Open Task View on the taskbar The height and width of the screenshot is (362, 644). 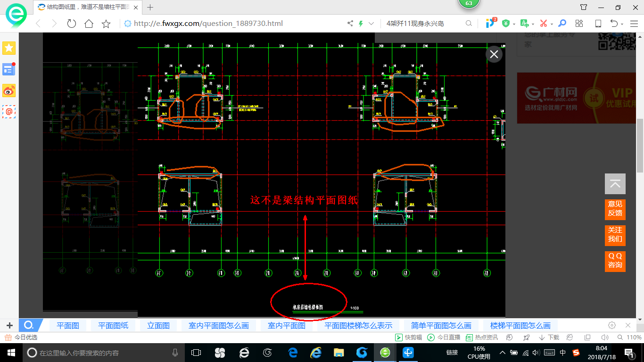[x=196, y=353]
